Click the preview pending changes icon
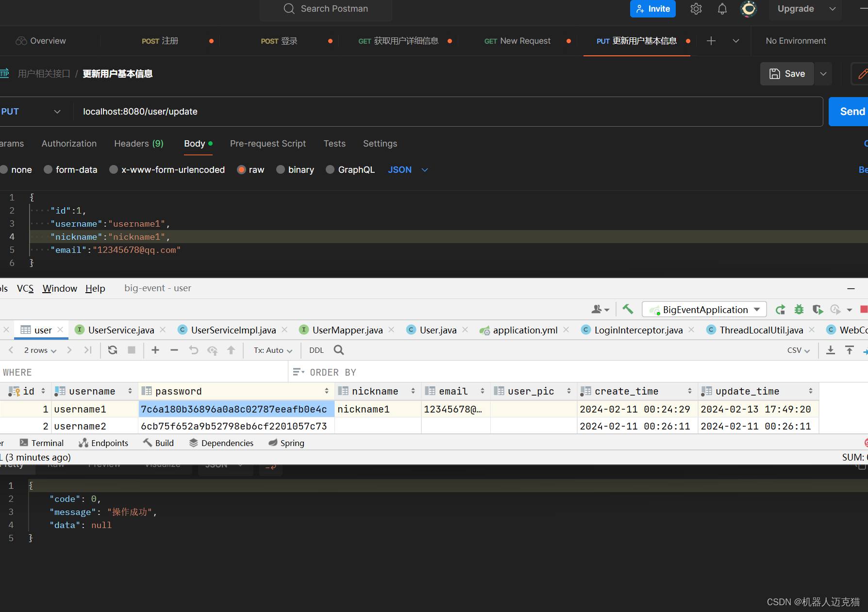Screen dimensions: 868x612 point(212,350)
